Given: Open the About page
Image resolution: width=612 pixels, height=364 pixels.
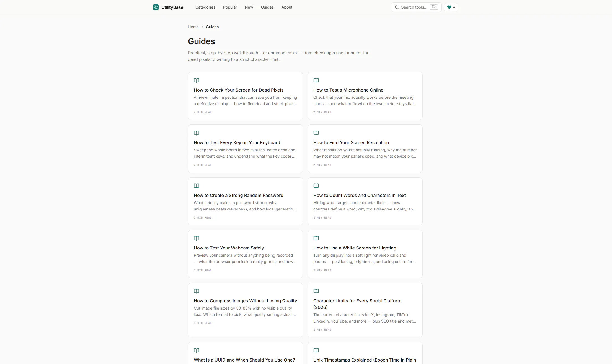Looking at the screenshot, I should (x=287, y=7).
